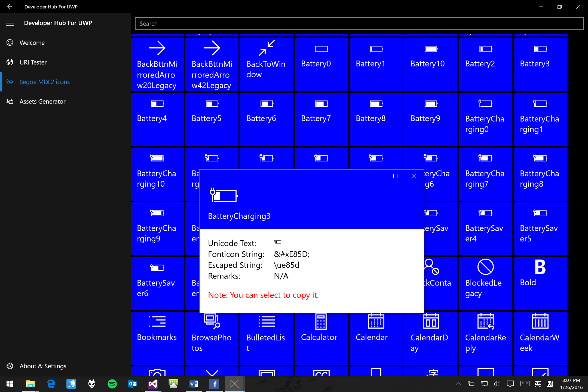Select the BatterySaver6 icon tile
Viewport: 588px width, 392px height.
(157, 283)
